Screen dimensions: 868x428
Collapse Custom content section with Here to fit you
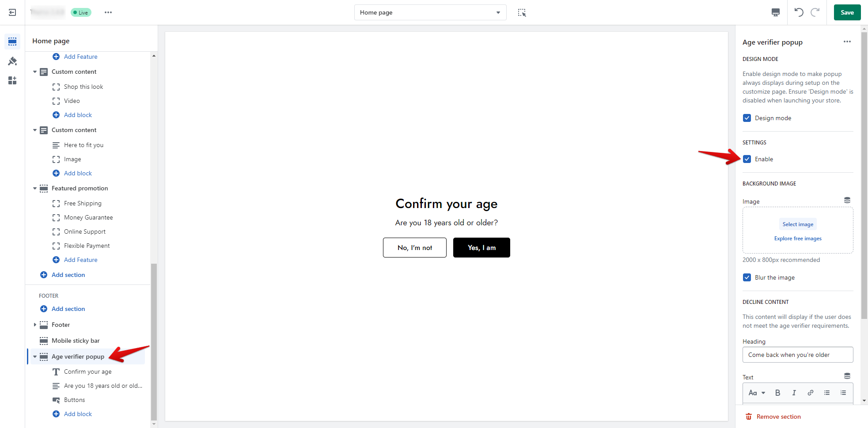coord(35,130)
